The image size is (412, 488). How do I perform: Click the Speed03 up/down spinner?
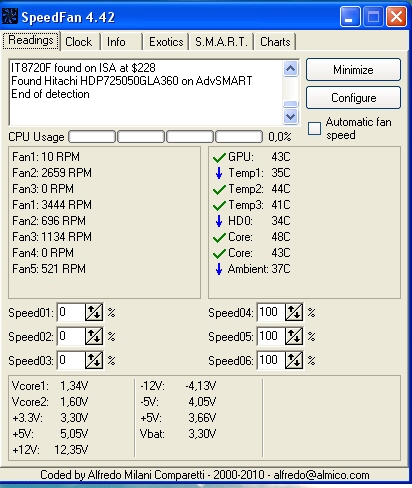point(94,360)
